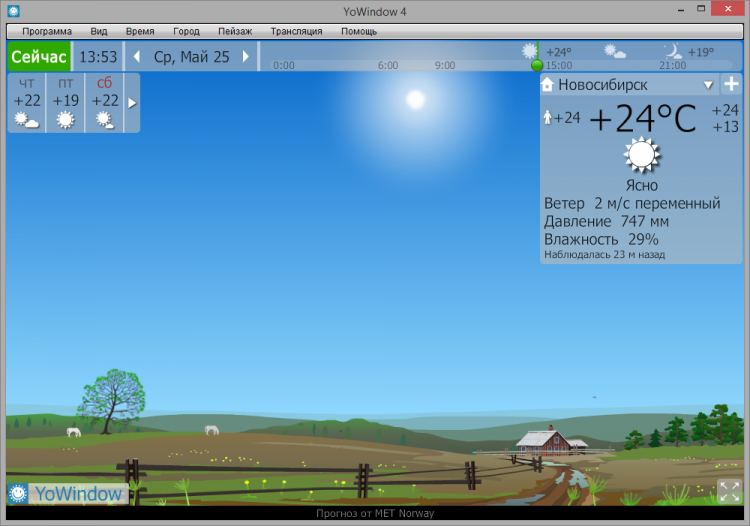
Task: Click the YoWindow logo icon
Action: (18, 493)
